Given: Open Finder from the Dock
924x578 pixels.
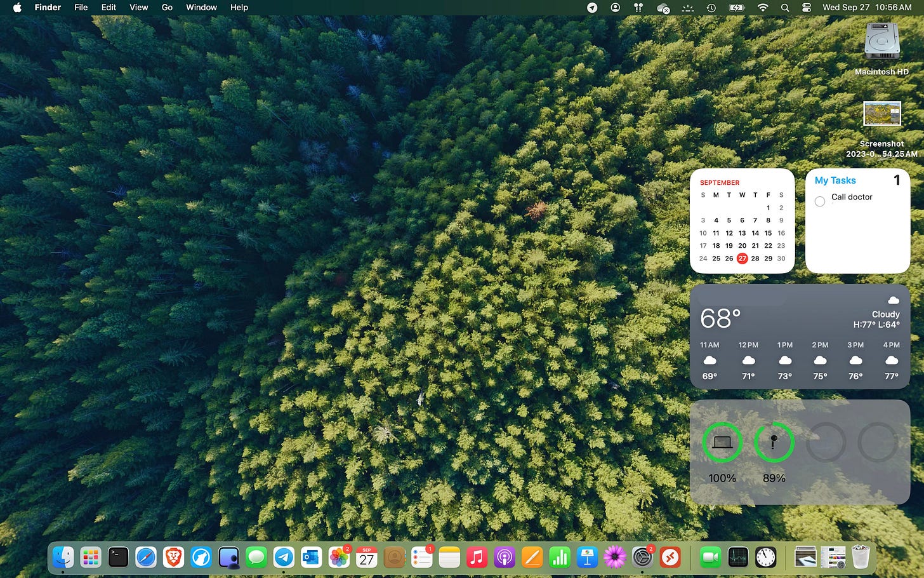Looking at the screenshot, I should pos(63,558).
